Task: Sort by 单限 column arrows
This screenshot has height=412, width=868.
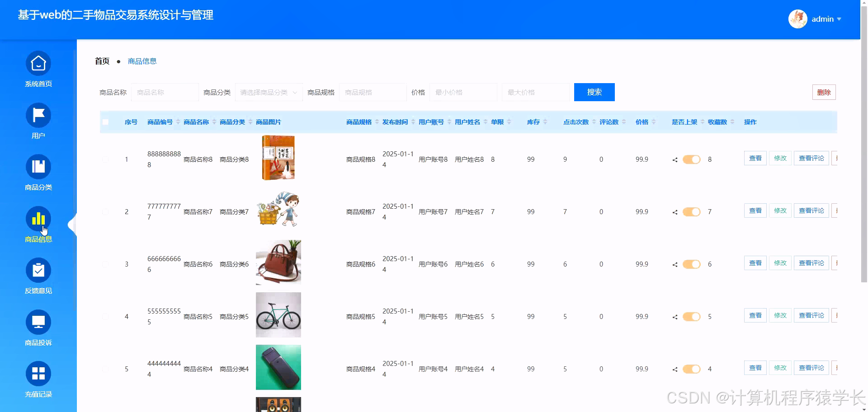Action: pos(509,122)
